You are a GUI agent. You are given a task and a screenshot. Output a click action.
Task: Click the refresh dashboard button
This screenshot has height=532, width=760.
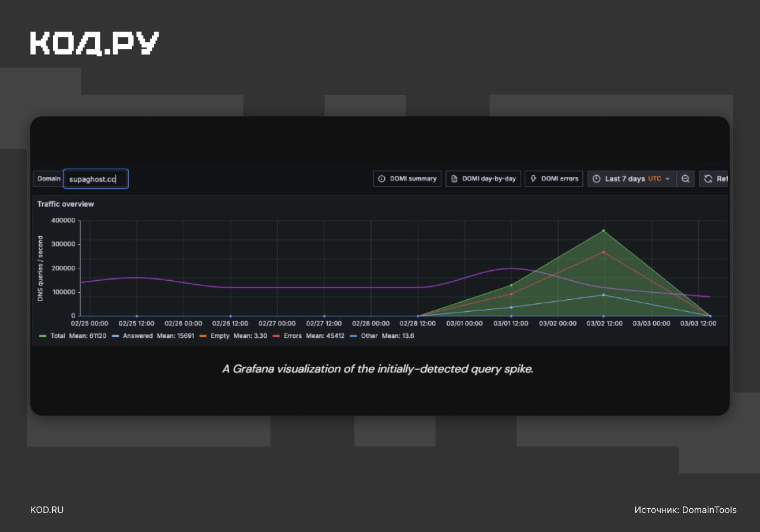[714, 179]
